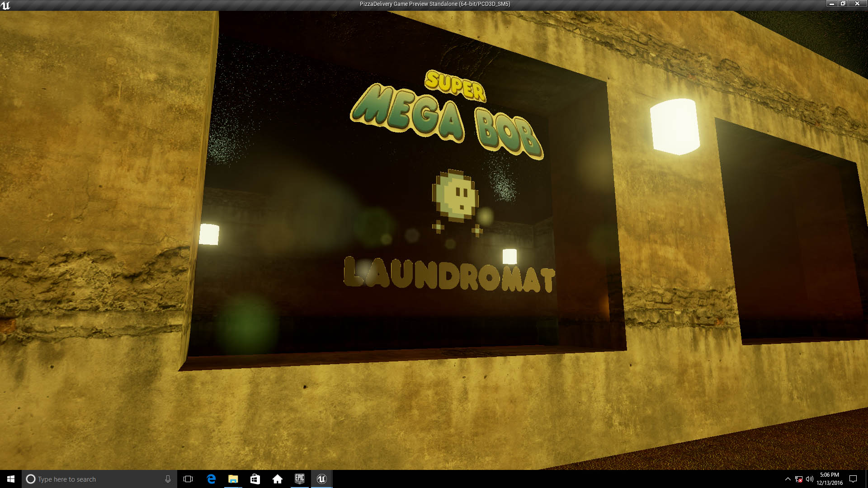Open File Explorer from taskbar
Screen dimensions: 868x488
coord(233,479)
